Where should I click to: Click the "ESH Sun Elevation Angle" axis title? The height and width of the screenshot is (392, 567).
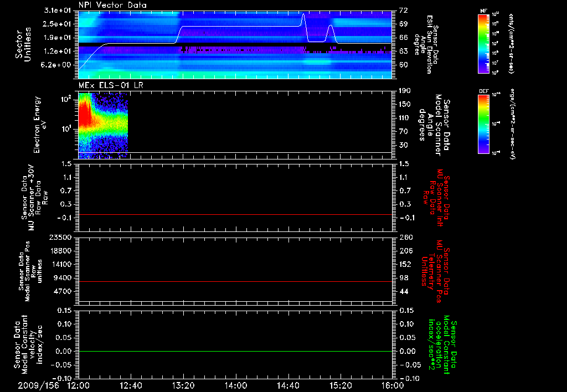tap(427, 44)
